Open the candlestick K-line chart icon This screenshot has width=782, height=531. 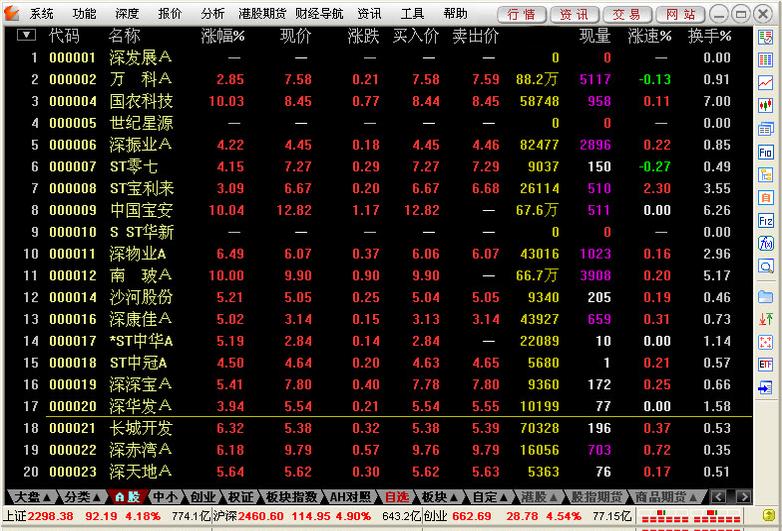click(766, 106)
